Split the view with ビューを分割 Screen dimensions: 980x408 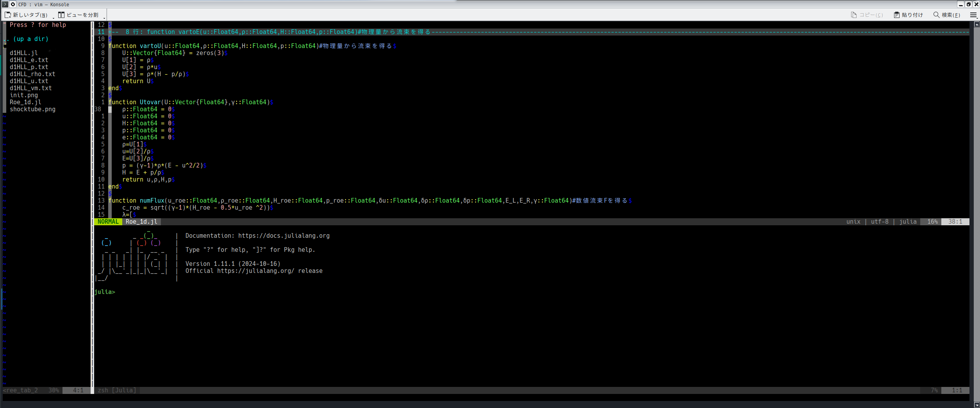pos(78,15)
